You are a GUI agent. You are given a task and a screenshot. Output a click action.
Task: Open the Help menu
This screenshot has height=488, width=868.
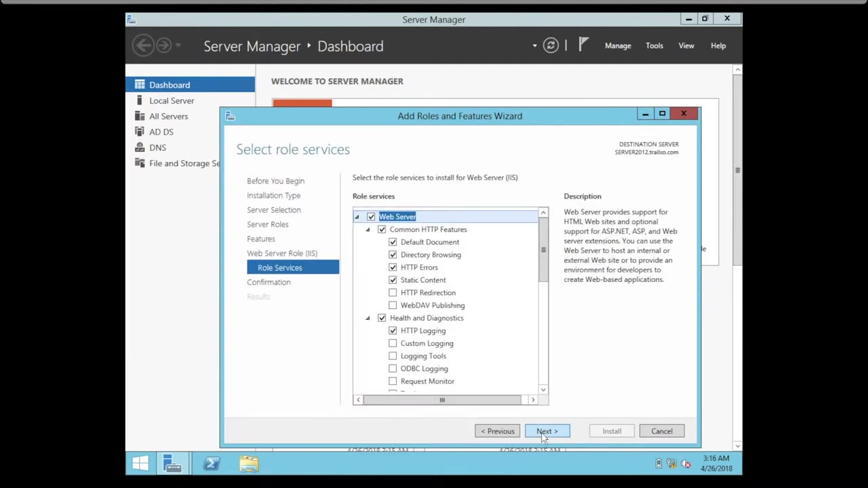click(718, 45)
